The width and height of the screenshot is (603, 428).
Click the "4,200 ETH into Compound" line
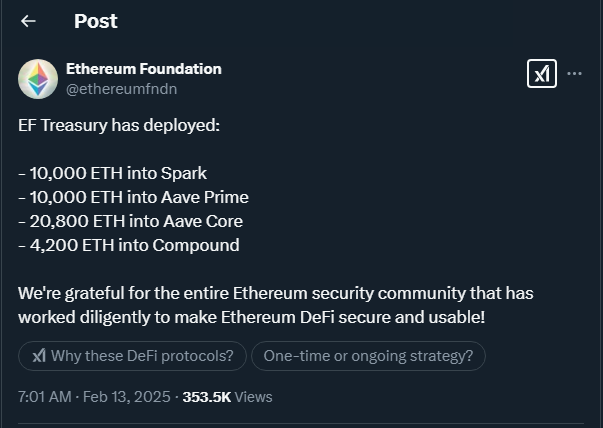pyautogui.click(x=128, y=245)
